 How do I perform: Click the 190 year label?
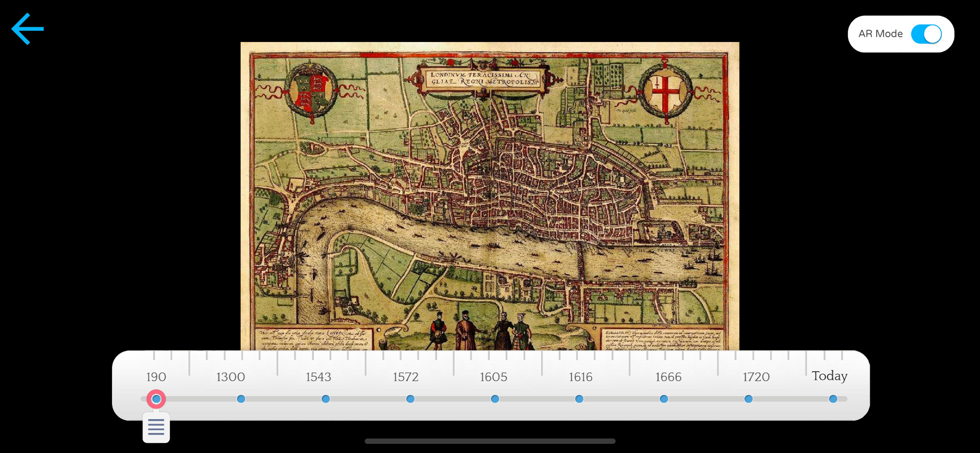156,377
